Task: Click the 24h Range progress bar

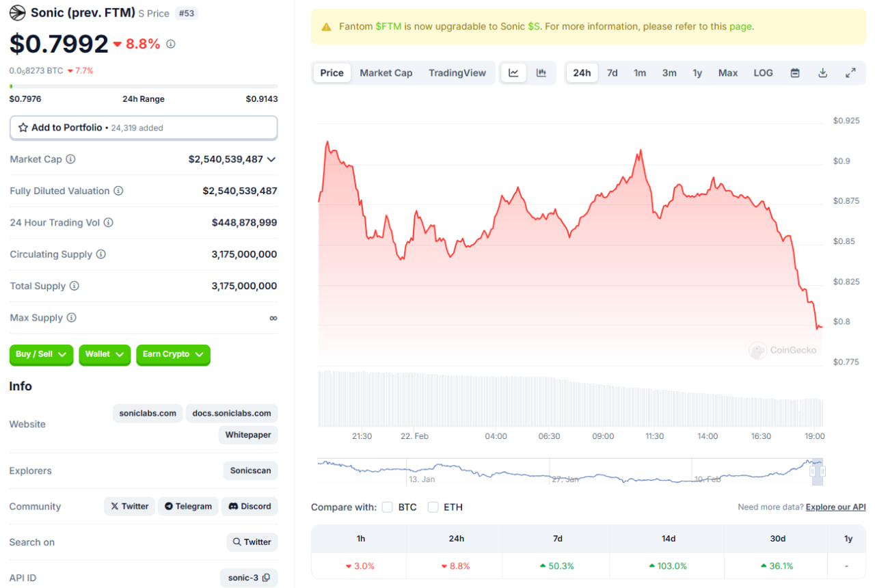Action: 144,86
